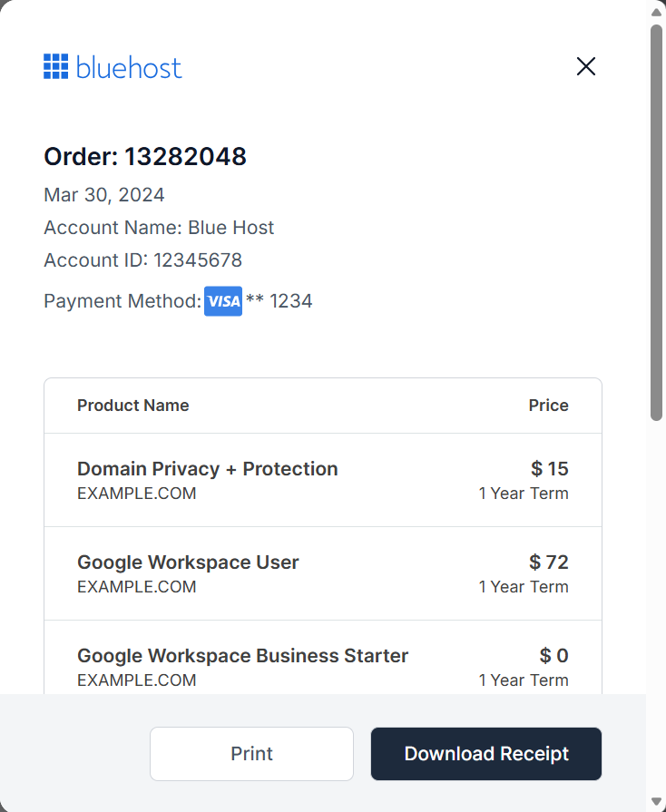The height and width of the screenshot is (812, 666).
Task: Click the date Mar 30, 2024
Action: (103, 194)
